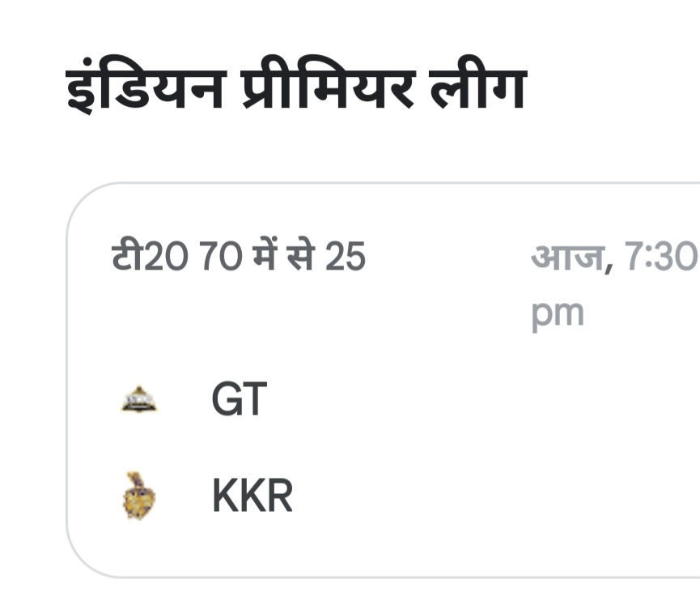Click the number 25 in match info
The width and height of the screenshot is (700, 605).
pos(346,257)
